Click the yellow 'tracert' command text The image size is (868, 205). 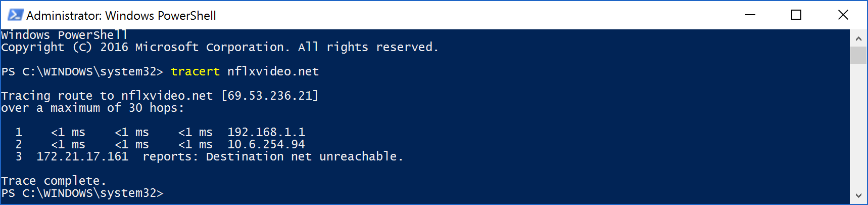tap(195, 71)
